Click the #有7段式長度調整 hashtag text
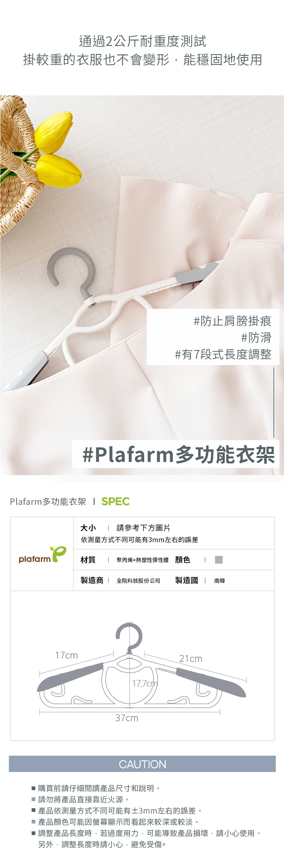This screenshot has width=284, height=868. [x=223, y=354]
